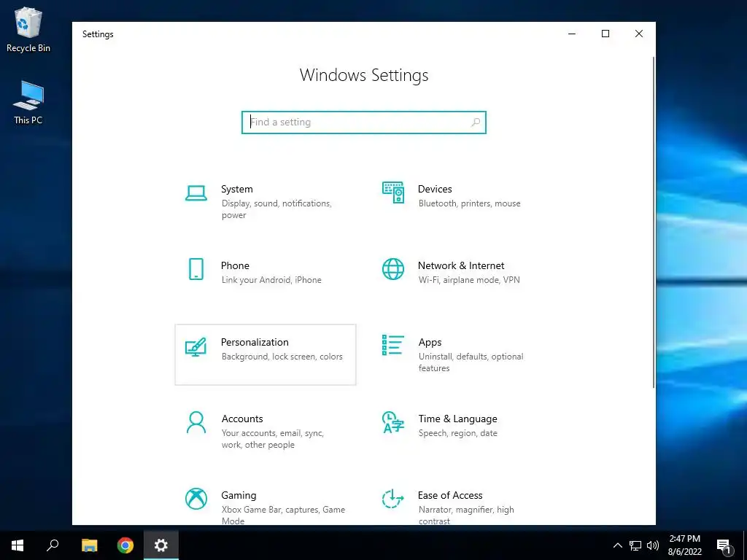This screenshot has height=560, width=747.
Task: Open the taskbar clock showing 2:47 PM
Action: 684,545
